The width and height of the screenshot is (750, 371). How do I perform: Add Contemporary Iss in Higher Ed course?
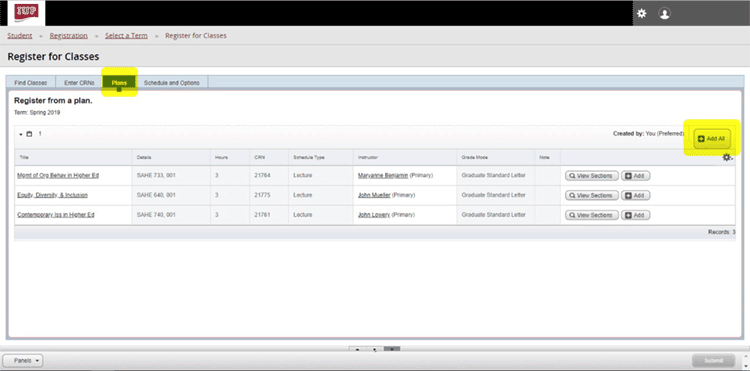coord(635,215)
